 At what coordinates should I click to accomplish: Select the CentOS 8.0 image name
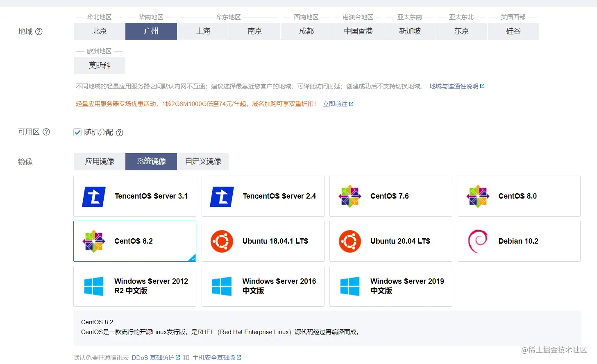pos(518,196)
